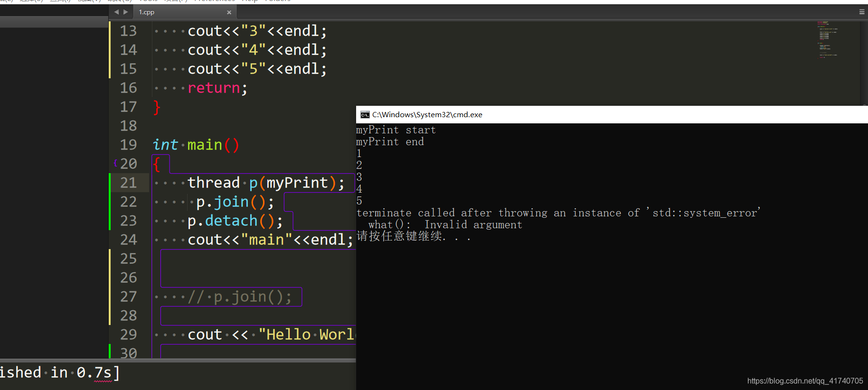Screen dimensions: 868x390
Task: Click output number 5 in cmd window
Action: point(359,201)
